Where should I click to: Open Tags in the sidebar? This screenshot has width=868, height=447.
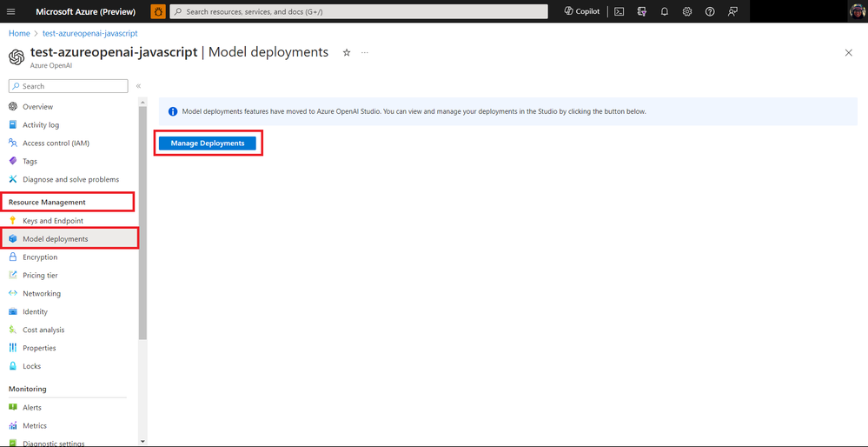tap(30, 161)
